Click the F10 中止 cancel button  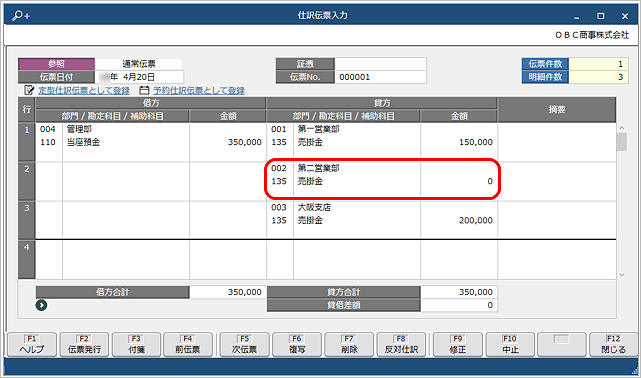pos(510,344)
